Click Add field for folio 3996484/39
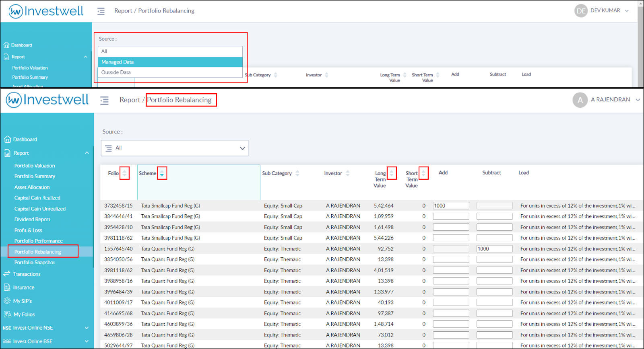The height and width of the screenshot is (349, 644). tap(451, 292)
